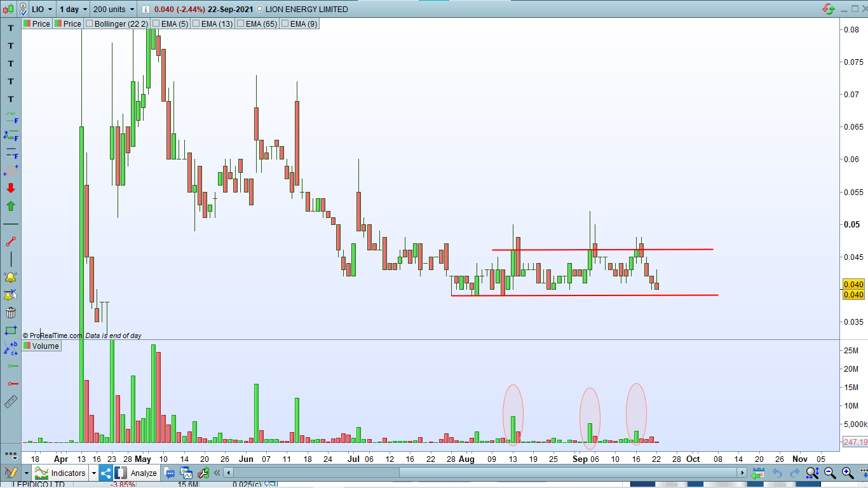The height and width of the screenshot is (488, 868).
Task: Click the pencil drawing mode icon
Action: pos(11,473)
